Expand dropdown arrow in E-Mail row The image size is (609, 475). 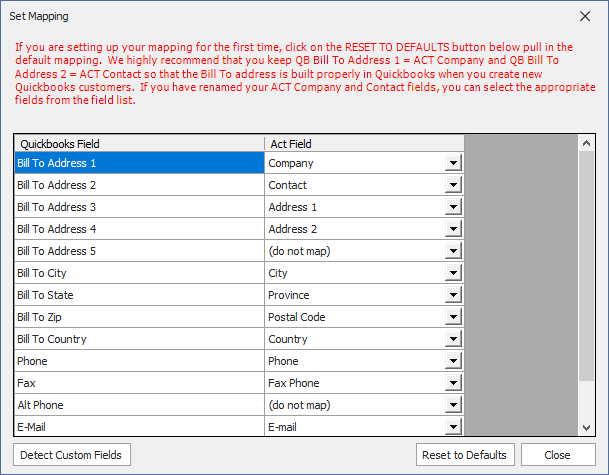(x=453, y=426)
